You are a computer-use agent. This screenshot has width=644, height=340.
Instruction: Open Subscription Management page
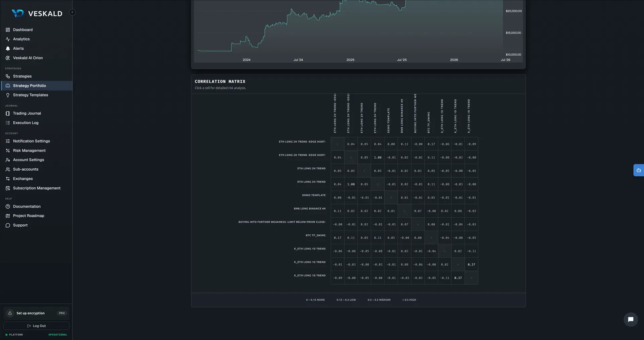[x=36, y=188]
